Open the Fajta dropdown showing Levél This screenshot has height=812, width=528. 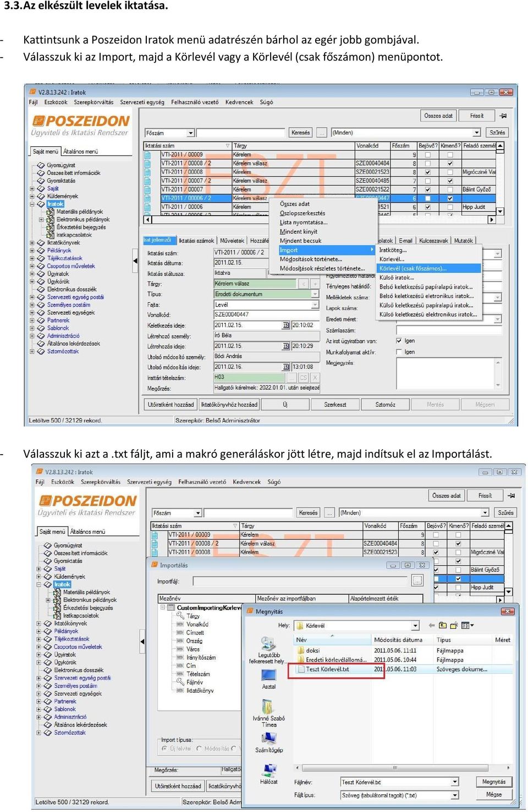[315, 305]
